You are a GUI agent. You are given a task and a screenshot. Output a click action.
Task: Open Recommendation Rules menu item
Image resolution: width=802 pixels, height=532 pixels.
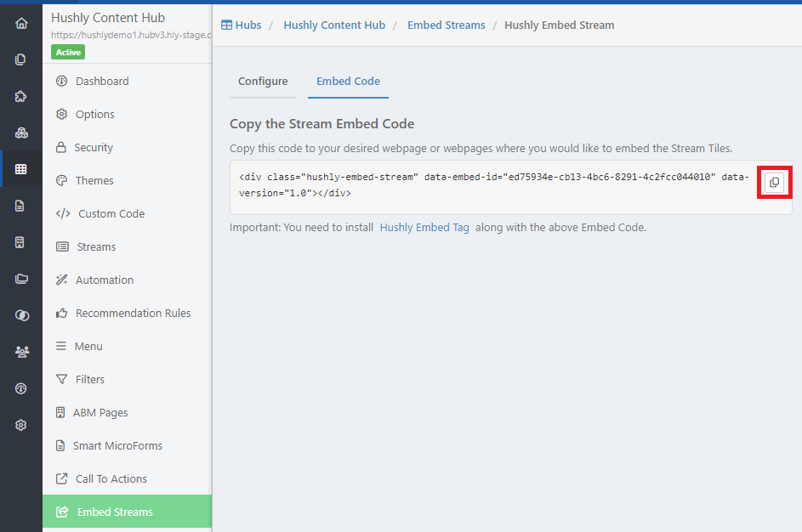click(127, 313)
